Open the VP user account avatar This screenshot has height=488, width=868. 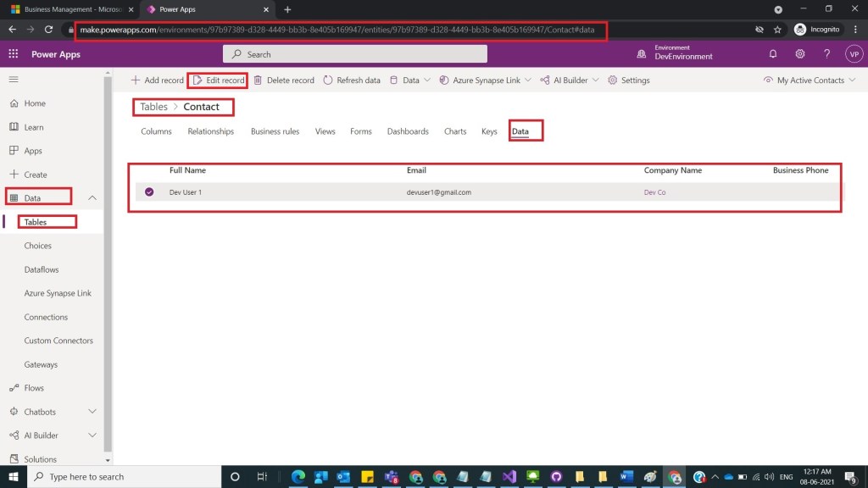[x=854, y=54]
